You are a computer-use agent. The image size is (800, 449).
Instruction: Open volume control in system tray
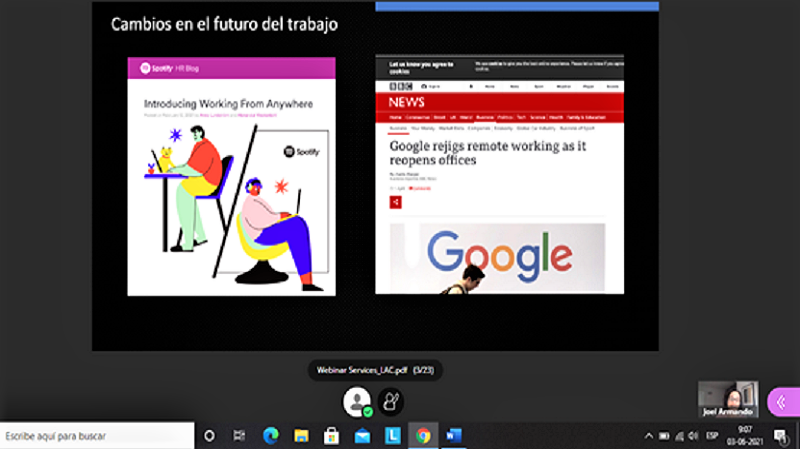coord(693,436)
